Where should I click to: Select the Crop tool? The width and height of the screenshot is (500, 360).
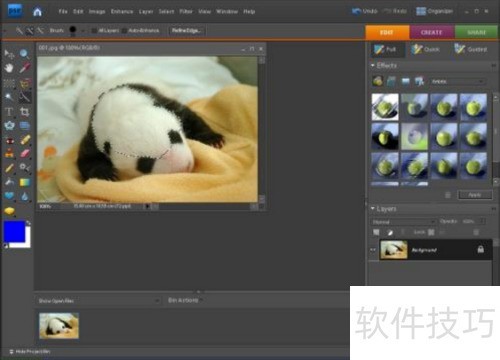(25, 111)
